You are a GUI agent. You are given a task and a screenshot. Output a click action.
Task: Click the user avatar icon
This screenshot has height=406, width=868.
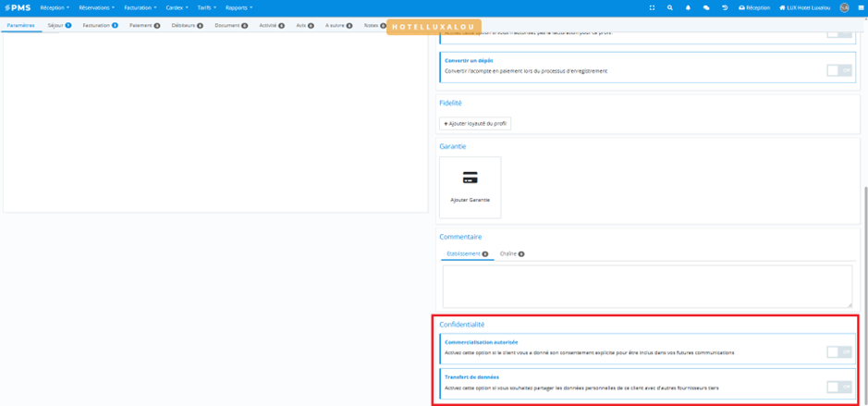point(844,7)
